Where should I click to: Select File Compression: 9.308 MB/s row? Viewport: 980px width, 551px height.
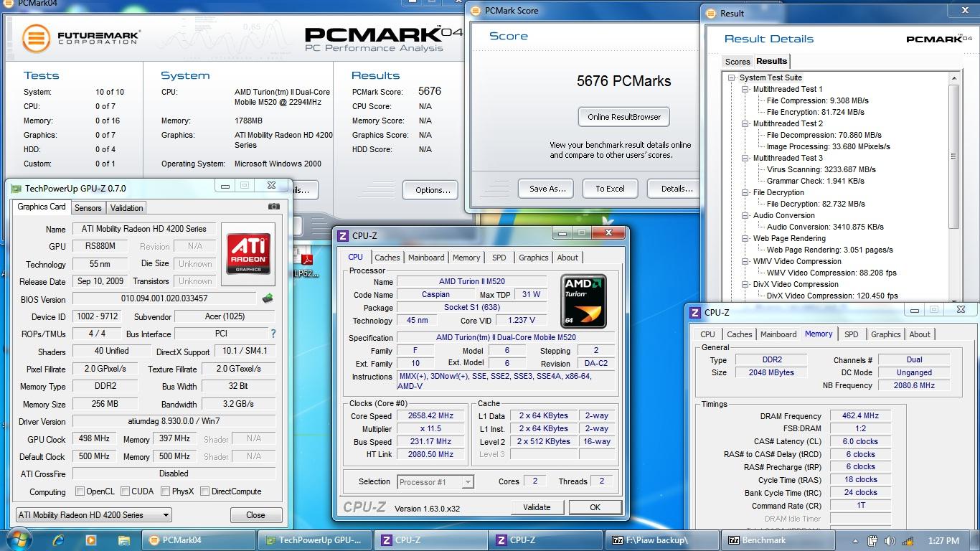point(817,100)
